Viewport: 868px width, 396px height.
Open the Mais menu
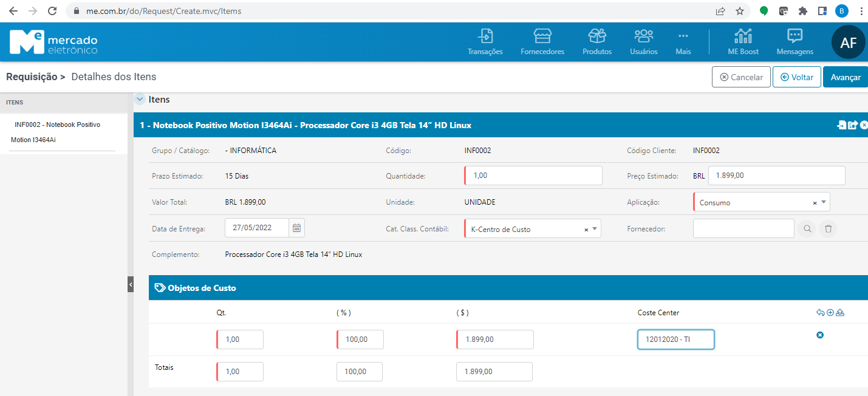pos(683,42)
